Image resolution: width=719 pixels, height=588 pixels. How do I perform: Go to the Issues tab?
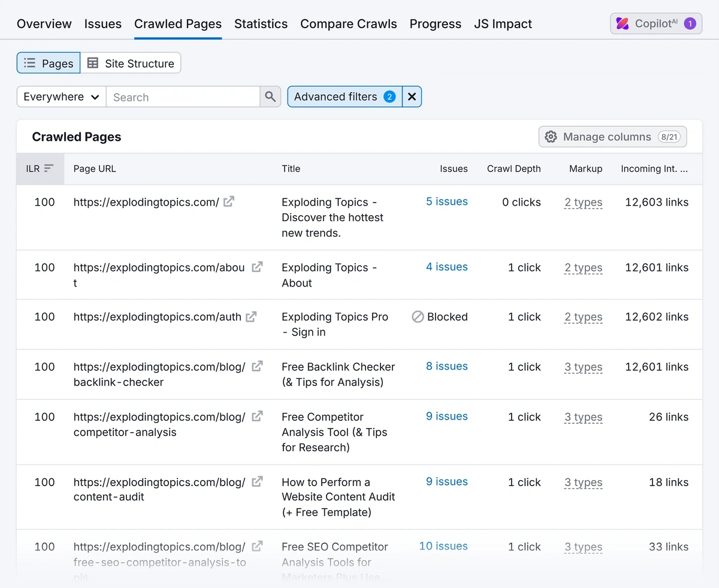point(103,24)
